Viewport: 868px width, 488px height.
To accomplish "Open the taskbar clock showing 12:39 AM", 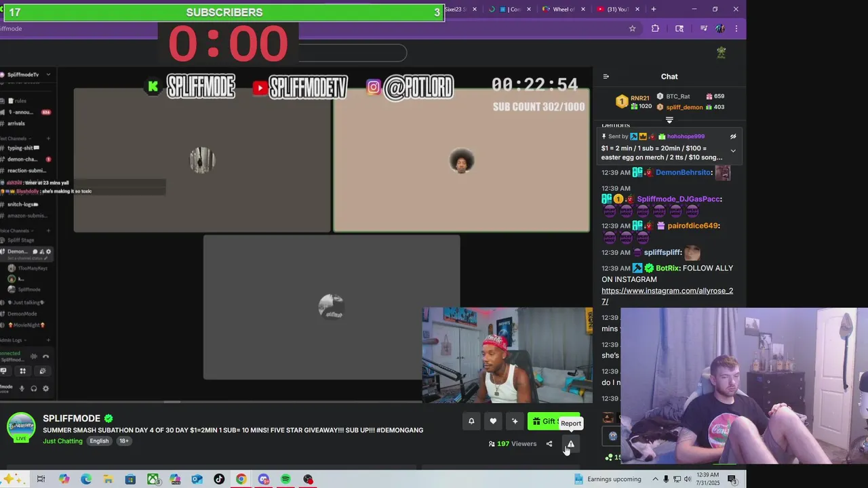I will (x=707, y=479).
